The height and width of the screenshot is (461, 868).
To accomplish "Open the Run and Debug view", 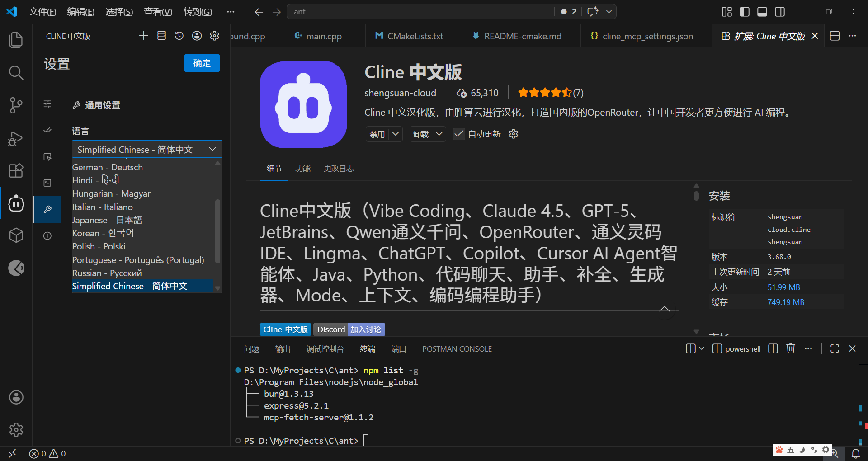I will pyautogui.click(x=16, y=138).
